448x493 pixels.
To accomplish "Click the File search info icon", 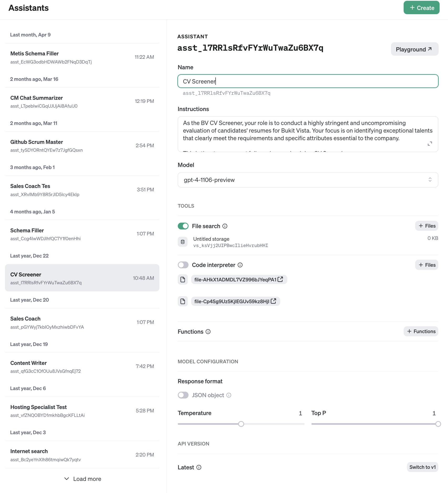I will point(225,226).
